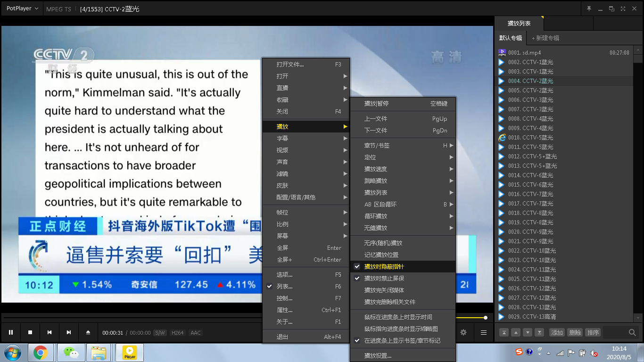Viewport: 644px width, 362px height.
Task: Pin PotPlayer window on top
Action: (589, 8)
